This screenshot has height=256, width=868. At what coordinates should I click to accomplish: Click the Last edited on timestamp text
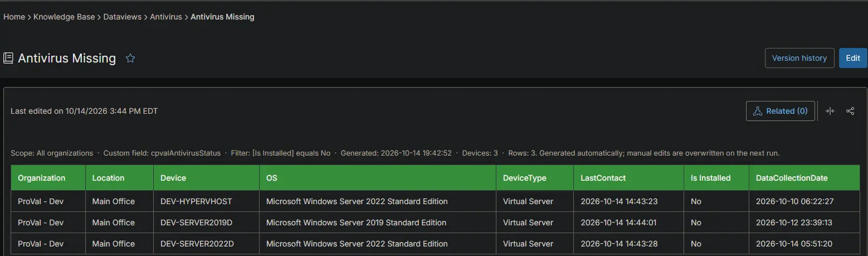(84, 111)
